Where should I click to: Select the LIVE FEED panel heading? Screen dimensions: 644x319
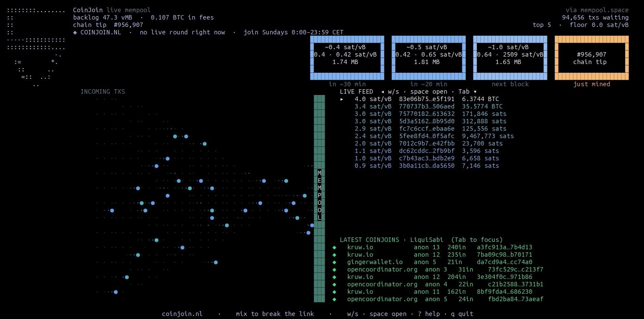coord(356,92)
